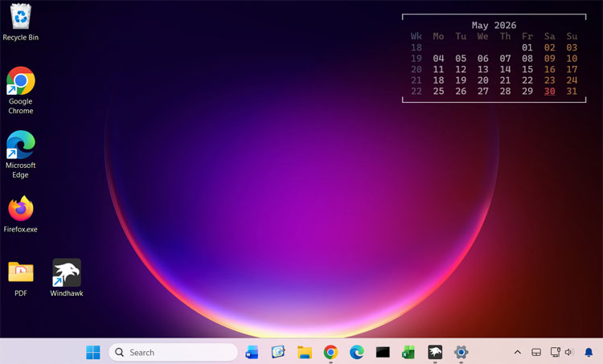The width and height of the screenshot is (603, 364).
Task: Click date 01 in the calendar widget
Action: click(527, 47)
